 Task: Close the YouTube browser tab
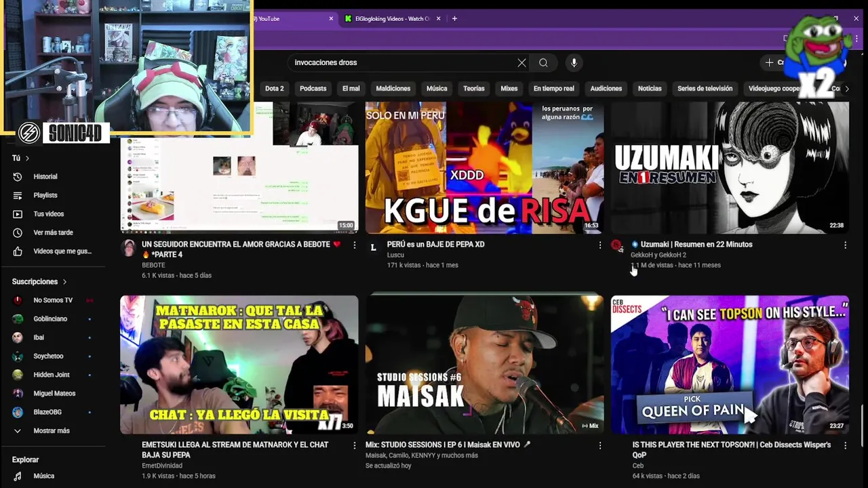(x=331, y=18)
